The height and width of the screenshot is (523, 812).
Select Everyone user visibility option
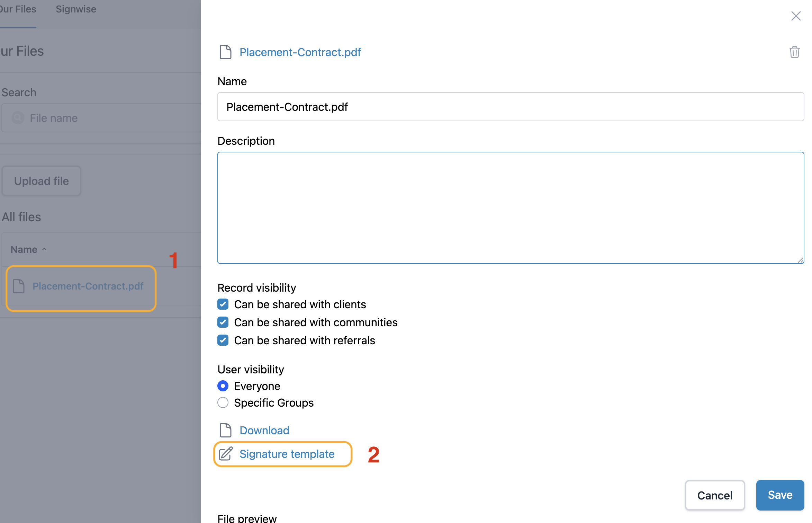click(223, 386)
